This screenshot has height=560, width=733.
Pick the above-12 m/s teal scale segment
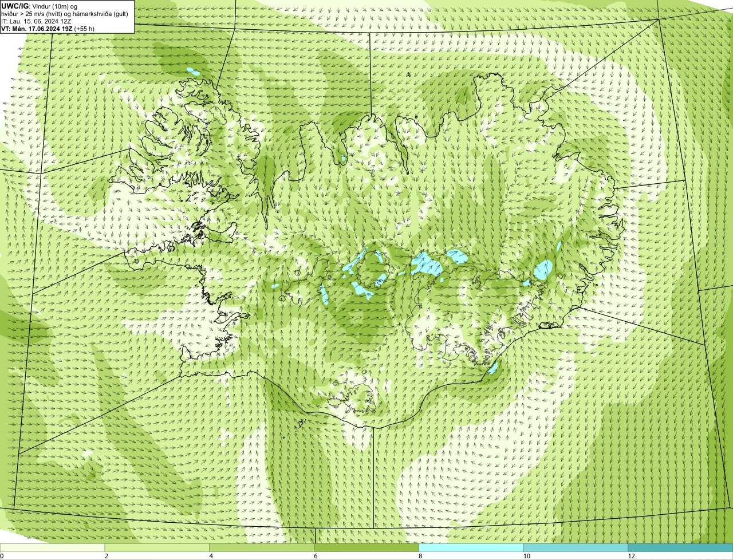pos(680,547)
